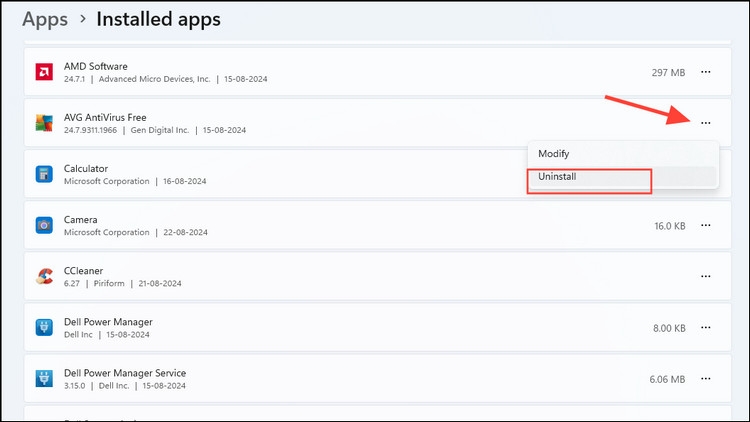Open more options for Camera
Viewport: 750px width, 422px height.
coord(706,225)
